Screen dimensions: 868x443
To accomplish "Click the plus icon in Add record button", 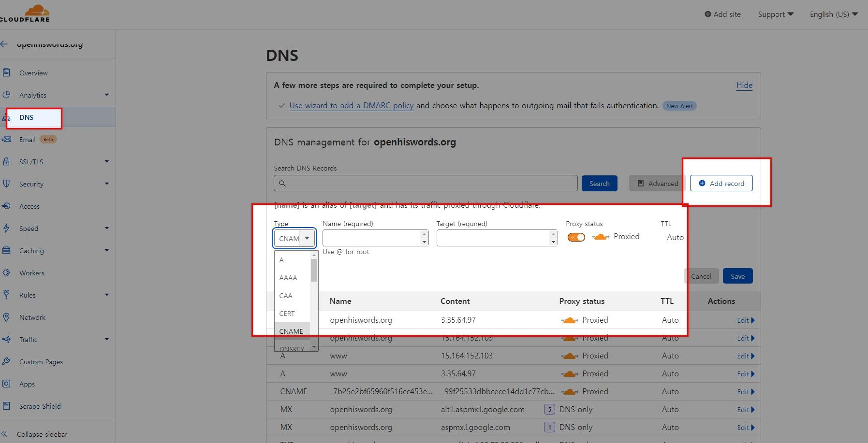I will point(702,183).
